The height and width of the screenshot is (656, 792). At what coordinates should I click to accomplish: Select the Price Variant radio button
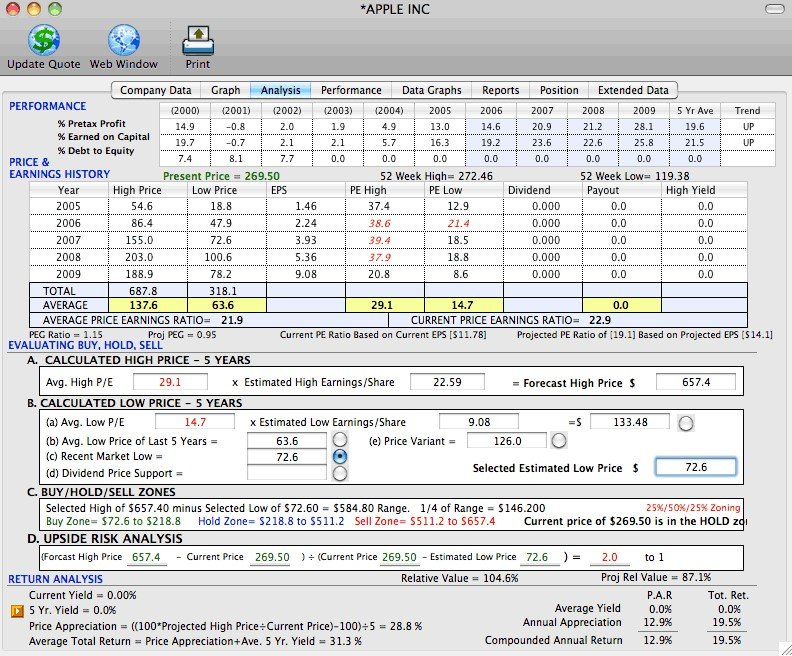pos(559,441)
